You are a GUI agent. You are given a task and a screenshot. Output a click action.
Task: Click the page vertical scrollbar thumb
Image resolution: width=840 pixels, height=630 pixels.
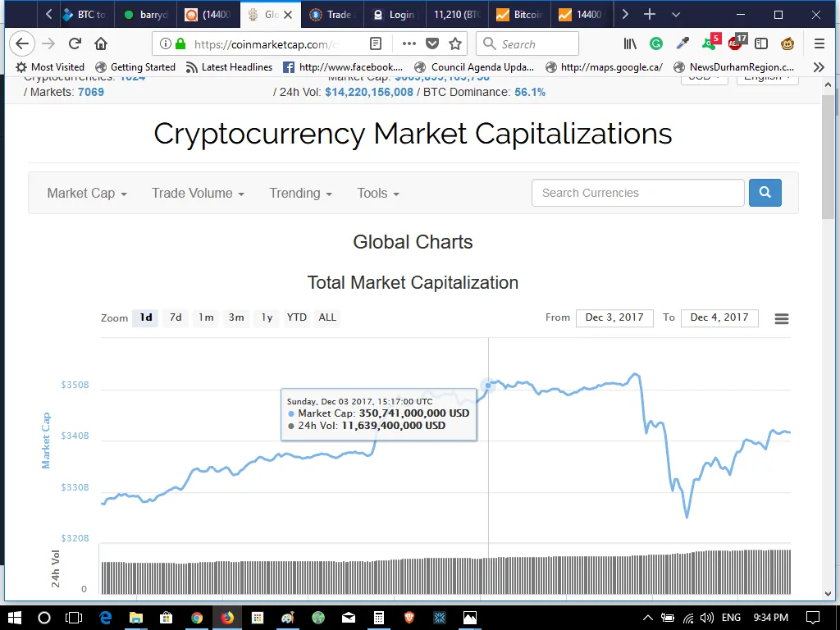click(x=828, y=157)
